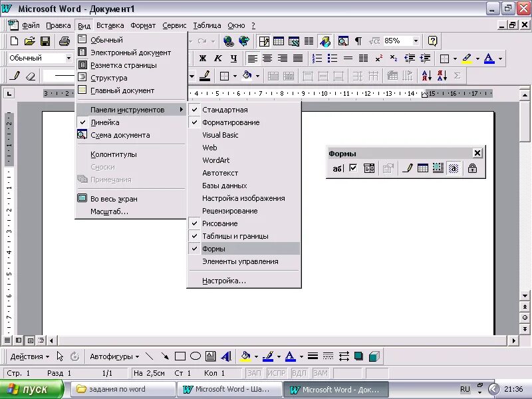Show paragraph marks ¶
The width and height of the screenshot is (532, 399).
point(358,41)
